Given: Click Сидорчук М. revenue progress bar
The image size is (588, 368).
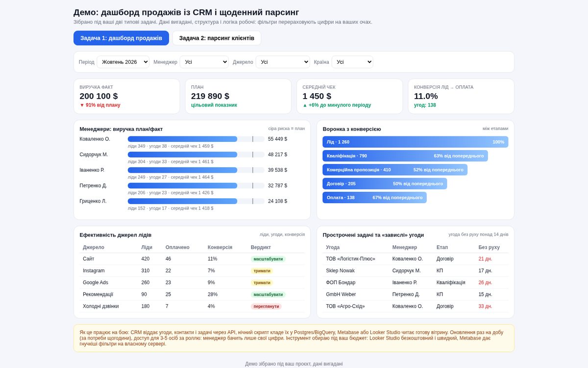Looking at the screenshot, I should [x=196, y=155].
